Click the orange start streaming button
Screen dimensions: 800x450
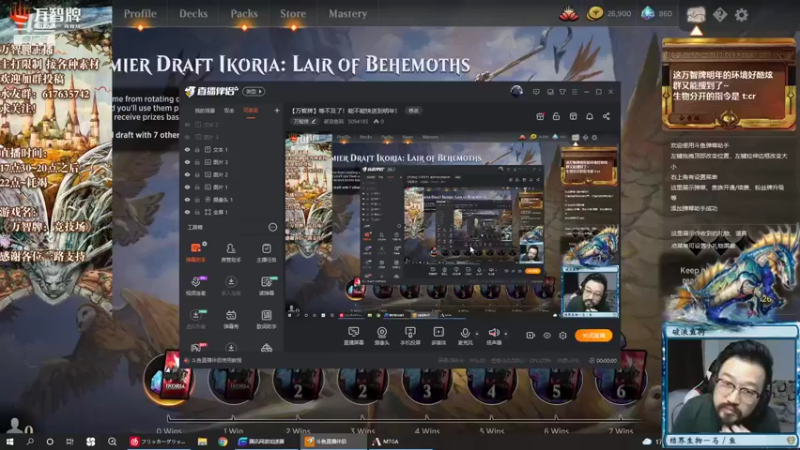(593, 335)
